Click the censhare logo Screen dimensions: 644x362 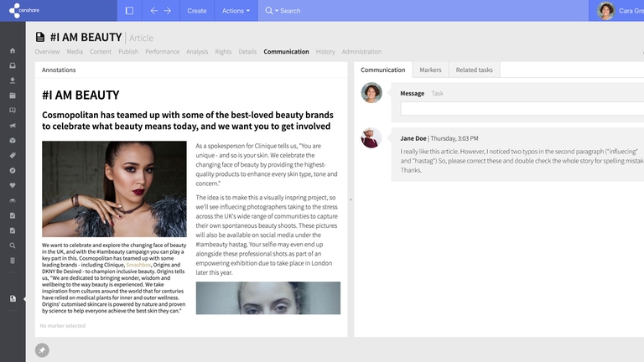(24, 11)
